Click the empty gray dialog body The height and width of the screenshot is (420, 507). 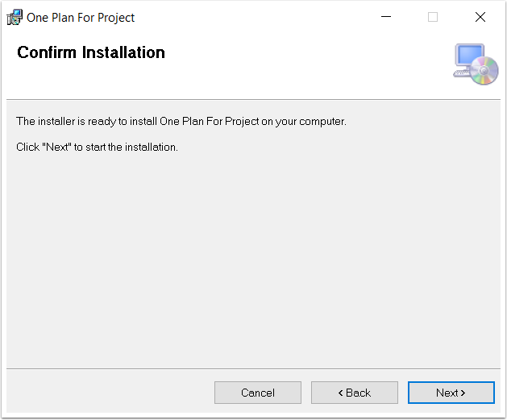253,259
